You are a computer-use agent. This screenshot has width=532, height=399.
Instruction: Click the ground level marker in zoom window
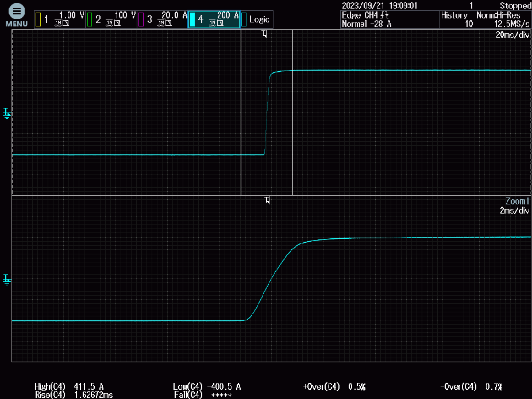coord(7,280)
